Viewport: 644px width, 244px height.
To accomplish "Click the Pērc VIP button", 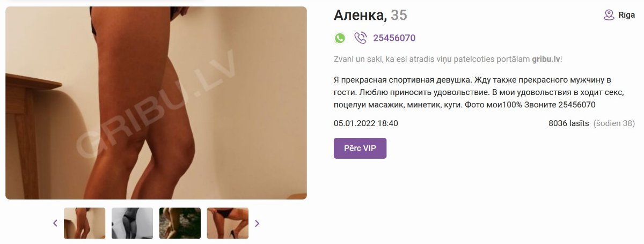I will [x=360, y=148].
